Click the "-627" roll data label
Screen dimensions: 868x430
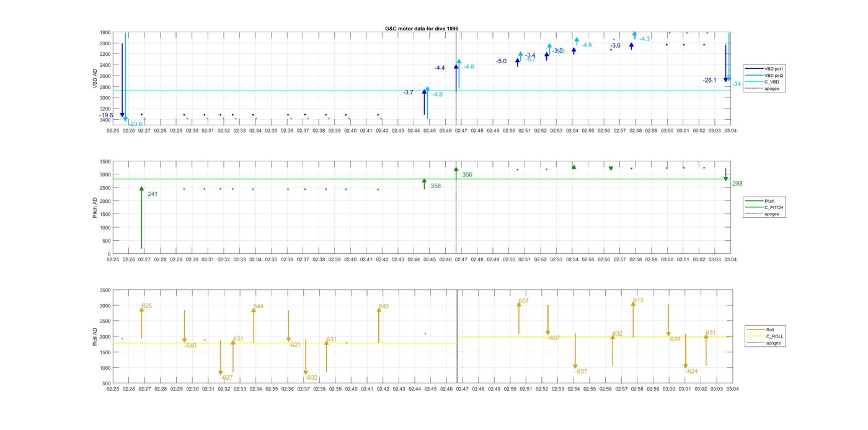(227, 378)
